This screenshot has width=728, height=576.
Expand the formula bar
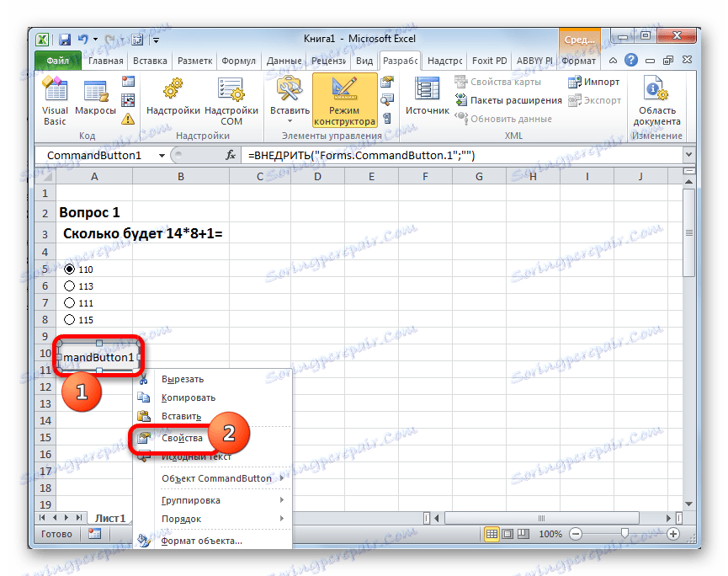[x=688, y=155]
